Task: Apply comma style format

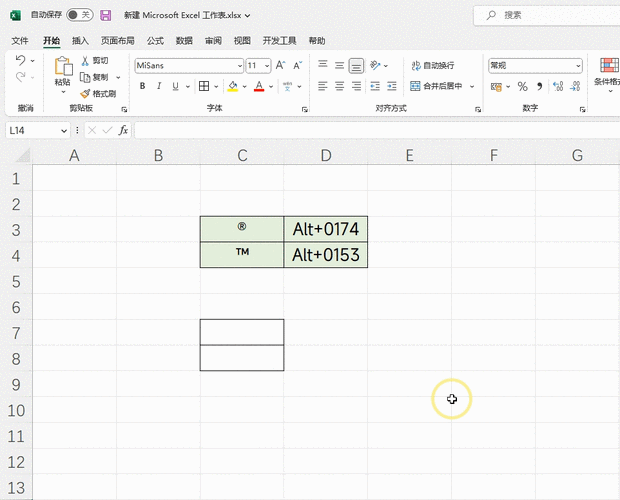Action: (x=539, y=87)
